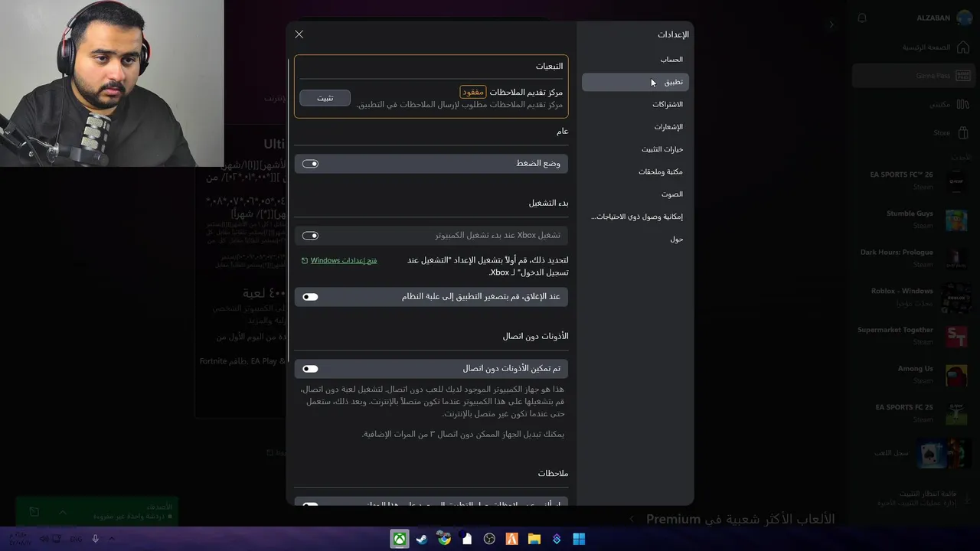Click chevron next to Premium popular games heading
Image resolution: width=980 pixels, height=551 pixels.
632,519
